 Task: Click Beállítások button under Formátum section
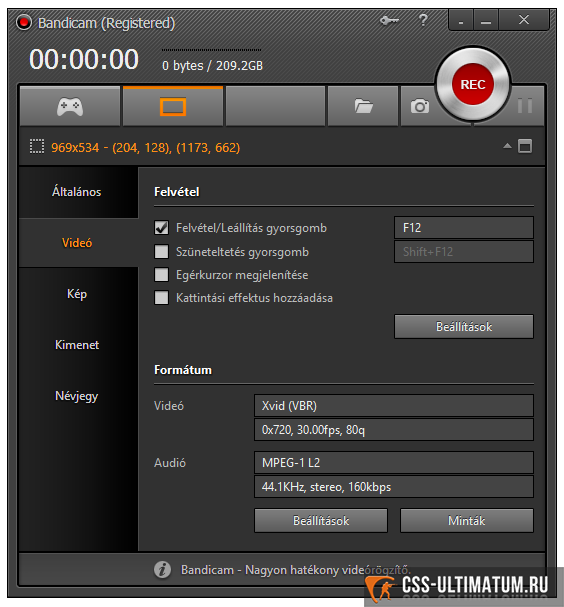[x=321, y=521]
